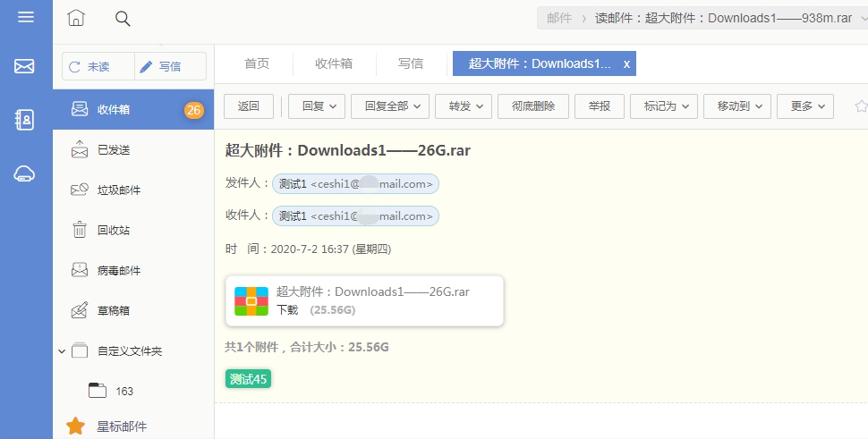This screenshot has width=868, height=439.
Task: Click 下载 to download the attachment
Action: tap(287, 309)
